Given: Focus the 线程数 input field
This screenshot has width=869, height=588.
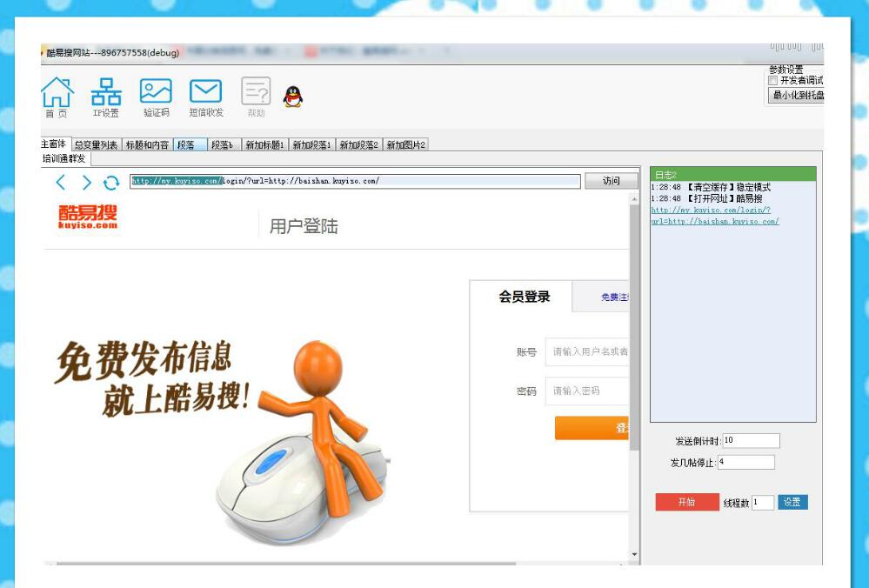Looking at the screenshot, I should (x=763, y=502).
